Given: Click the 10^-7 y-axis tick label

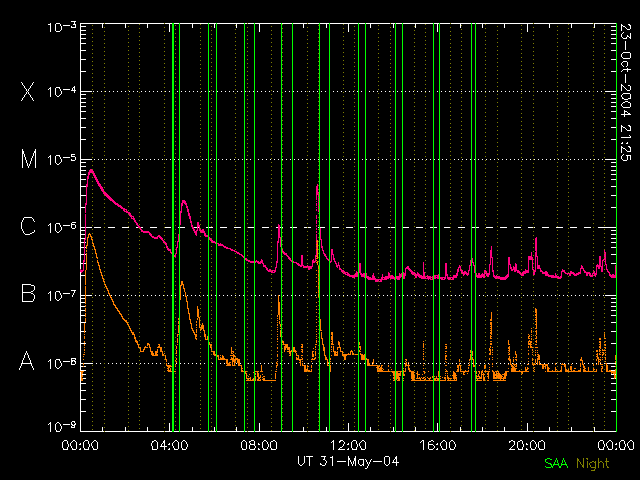Looking at the screenshot, I should coord(62,295).
